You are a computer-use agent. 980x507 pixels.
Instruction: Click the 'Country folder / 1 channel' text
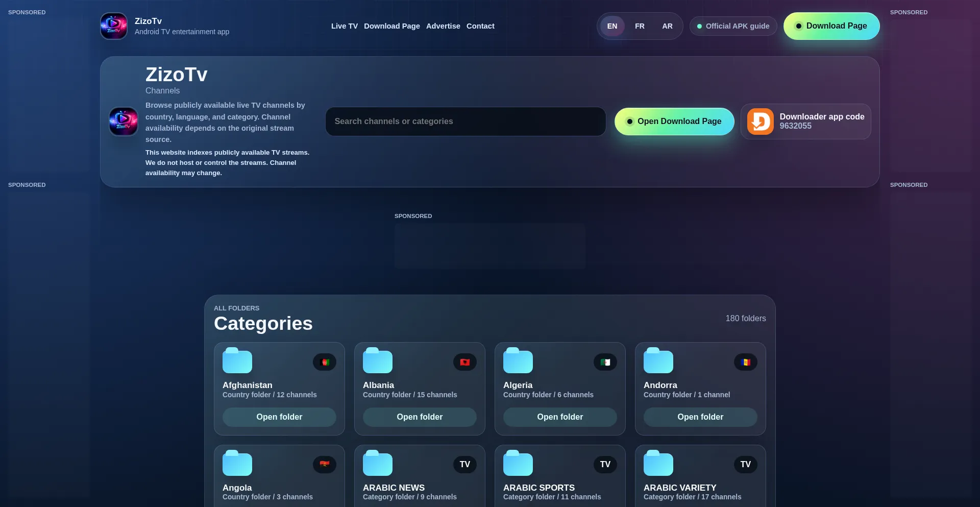pyautogui.click(x=687, y=395)
